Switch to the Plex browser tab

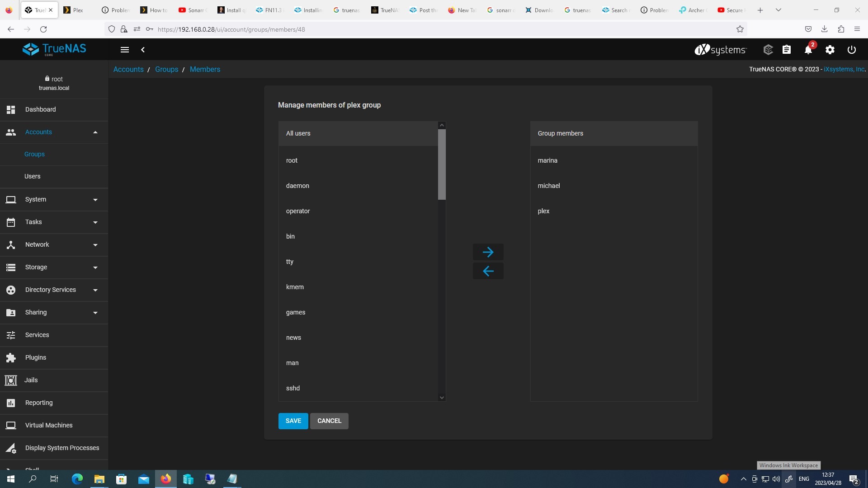tap(78, 10)
